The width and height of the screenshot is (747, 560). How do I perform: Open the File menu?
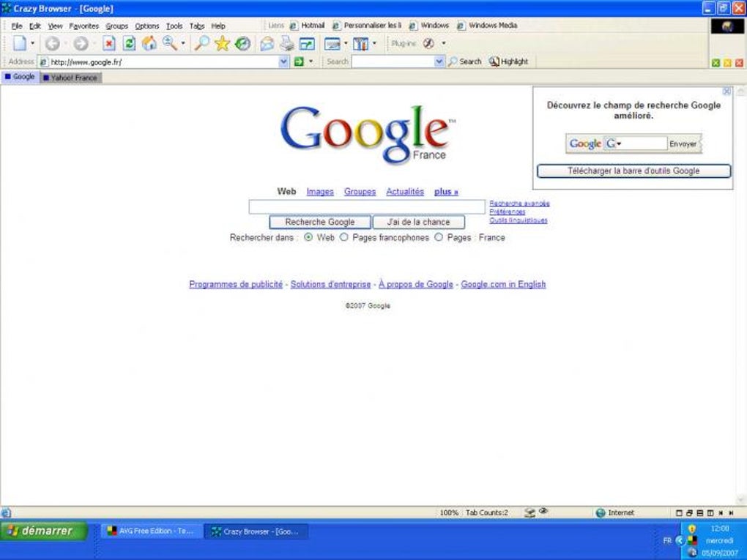click(x=17, y=26)
